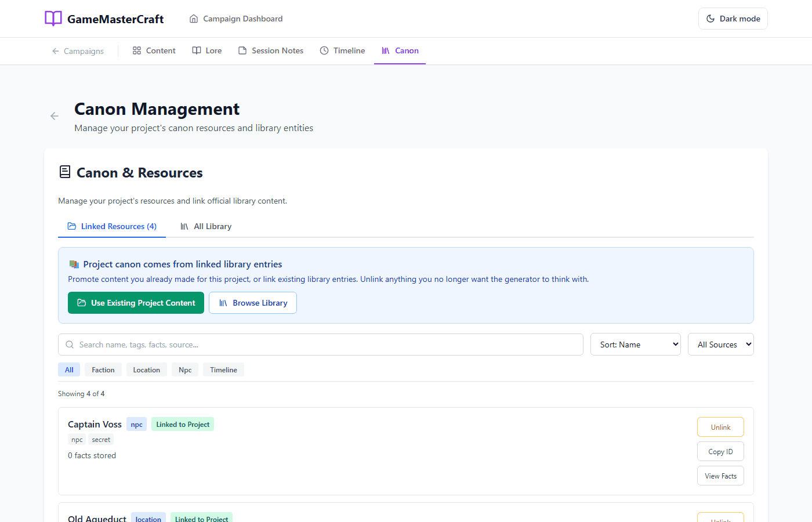Viewport: 812px width, 522px height.
Task: Click the Showing 4 of 4 text
Action: click(81, 394)
